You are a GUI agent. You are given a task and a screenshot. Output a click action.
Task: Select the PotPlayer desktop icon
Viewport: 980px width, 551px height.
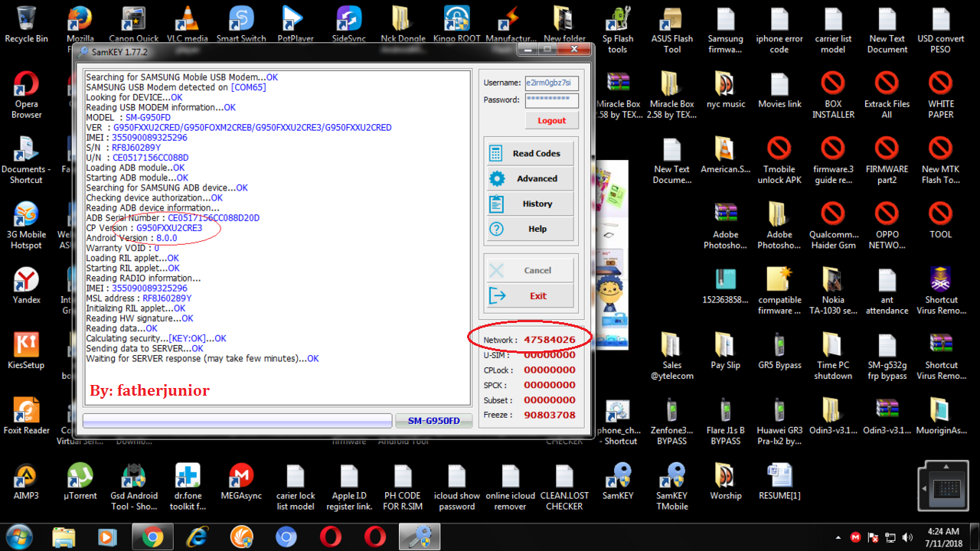pyautogui.click(x=296, y=24)
